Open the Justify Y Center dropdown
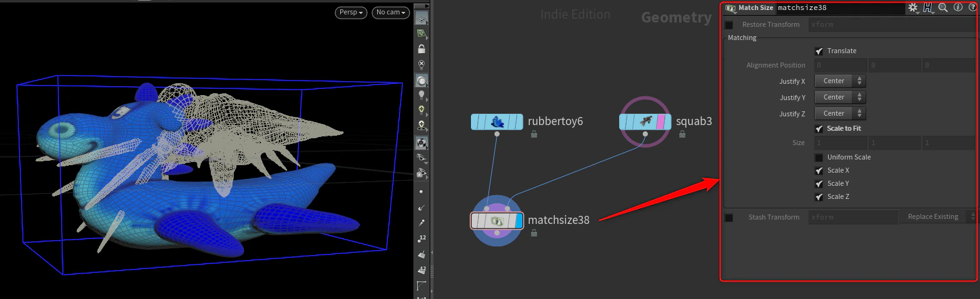The image size is (980, 299). [840, 97]
